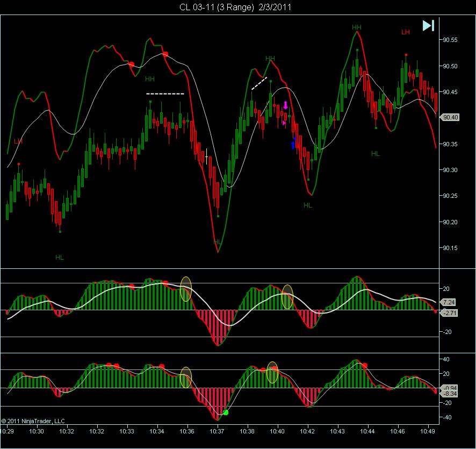Click the 10:34 time axis label
This screenshot has height=449, width=476.
click(x=157, y=431)
